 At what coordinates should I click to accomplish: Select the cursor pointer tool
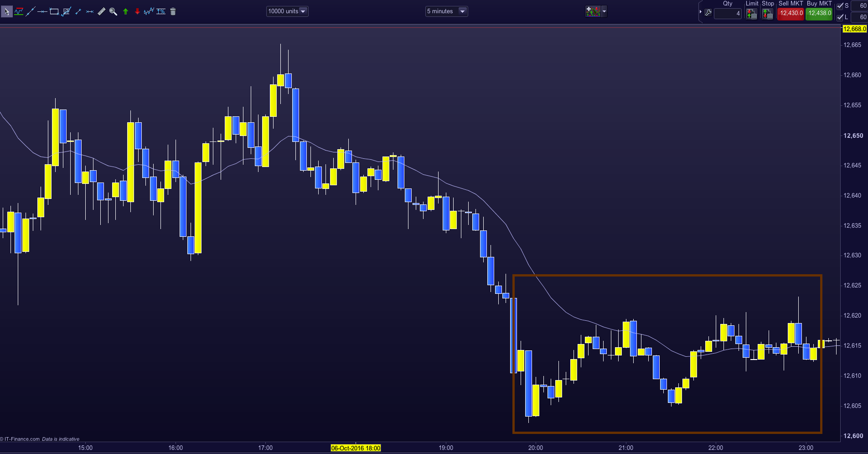pos(6,11)
